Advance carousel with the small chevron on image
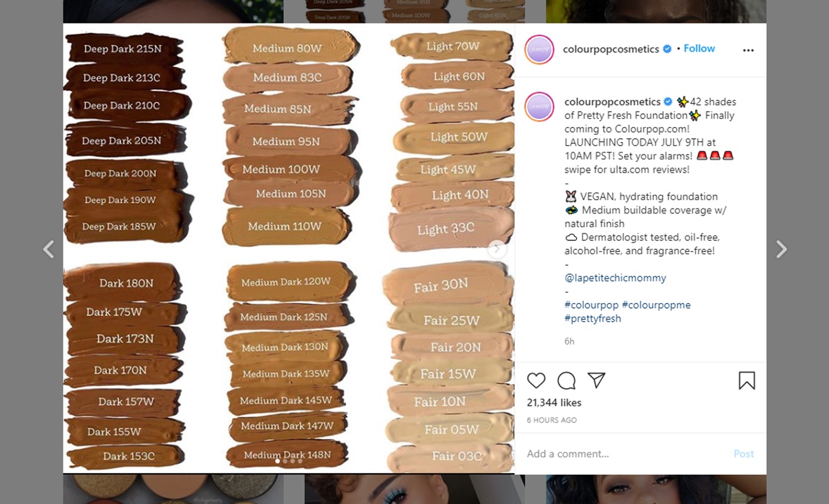Screen dimensions: 829x504 pos(497,249)
